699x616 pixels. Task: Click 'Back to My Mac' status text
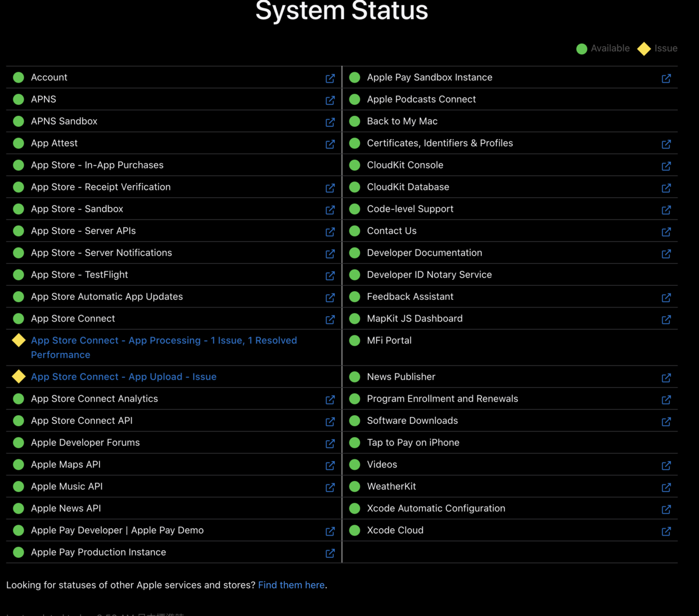click(x=402, y=121)
